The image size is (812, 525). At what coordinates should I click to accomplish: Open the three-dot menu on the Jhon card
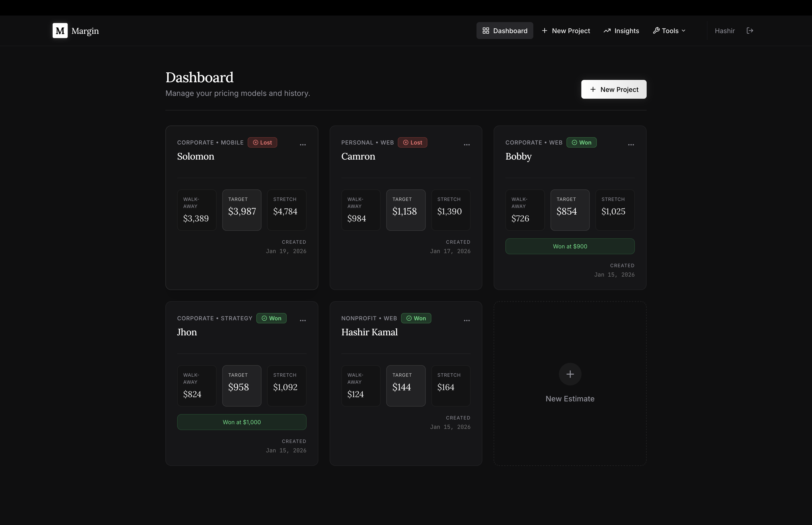click(x=303, y=321)
